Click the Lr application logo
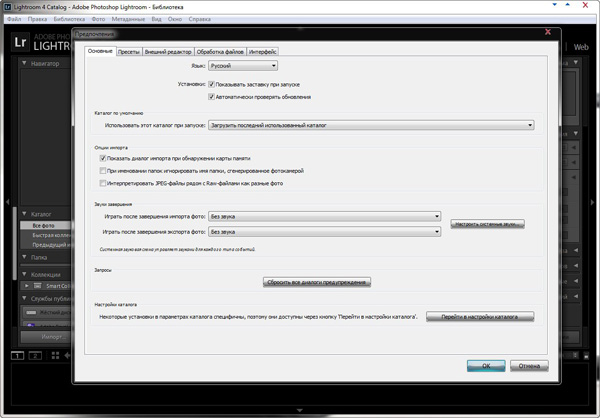The image size is (600, 418). point(18,42)
